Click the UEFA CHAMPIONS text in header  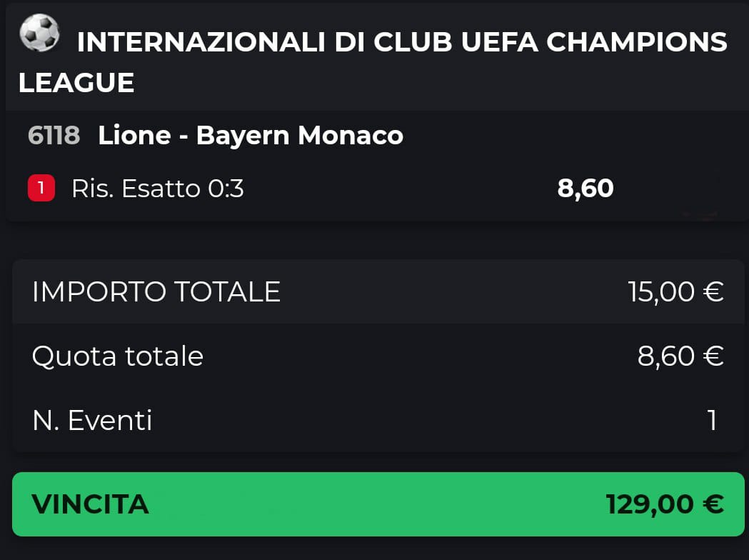pos(594,43)
